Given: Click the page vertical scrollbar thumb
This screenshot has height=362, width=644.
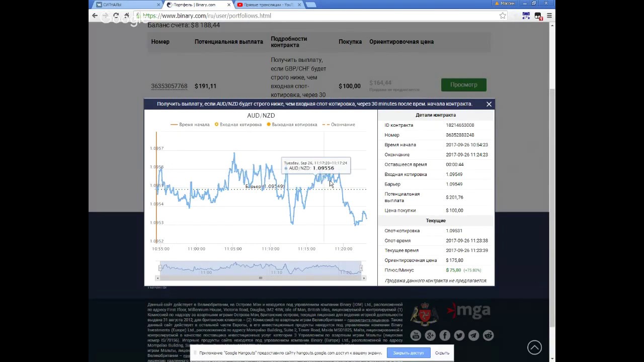Looking at the screenshot, I should click(552, 207).
